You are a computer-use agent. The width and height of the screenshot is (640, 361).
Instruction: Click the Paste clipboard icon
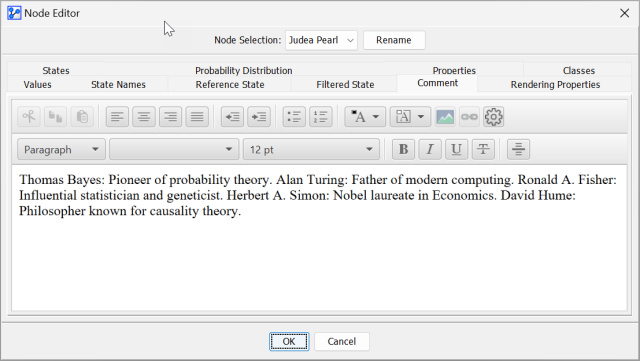tap(82, 117)
